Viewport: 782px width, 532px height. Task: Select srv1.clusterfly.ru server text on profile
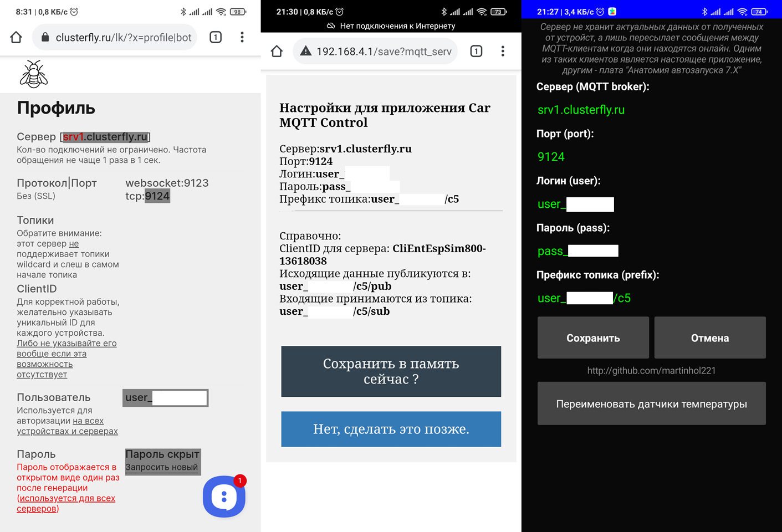(x=105, y=137)
